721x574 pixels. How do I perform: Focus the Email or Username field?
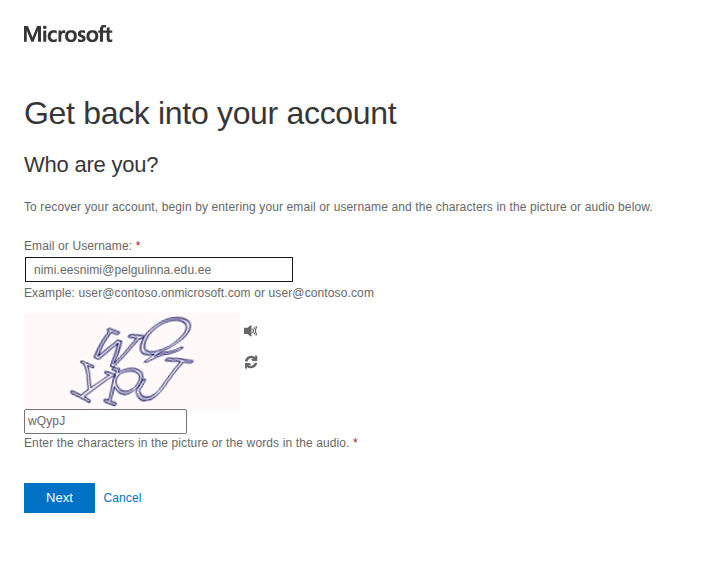158,269
